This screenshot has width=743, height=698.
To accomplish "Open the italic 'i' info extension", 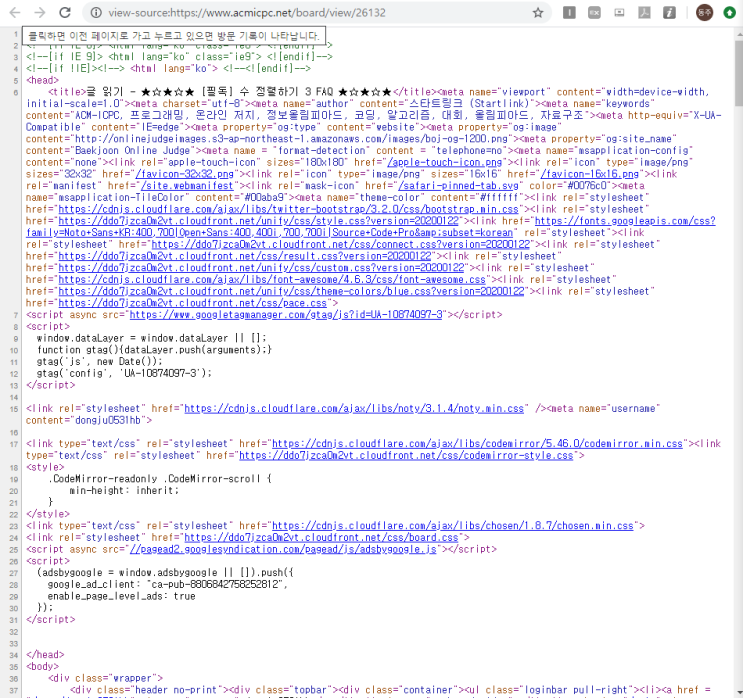I will click(x=669, y=13).
